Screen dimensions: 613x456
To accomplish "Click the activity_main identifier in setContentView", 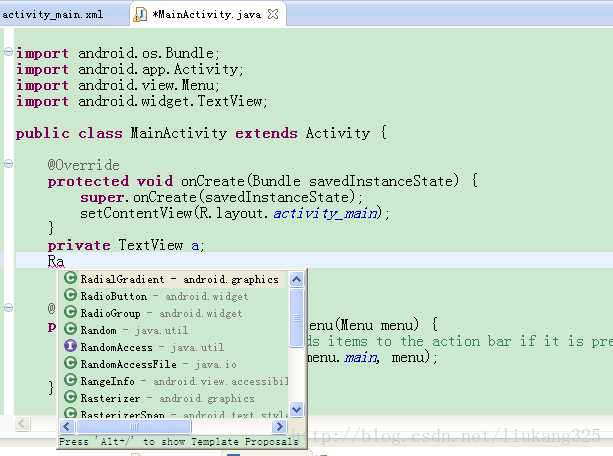I will (x=326, y=214).
